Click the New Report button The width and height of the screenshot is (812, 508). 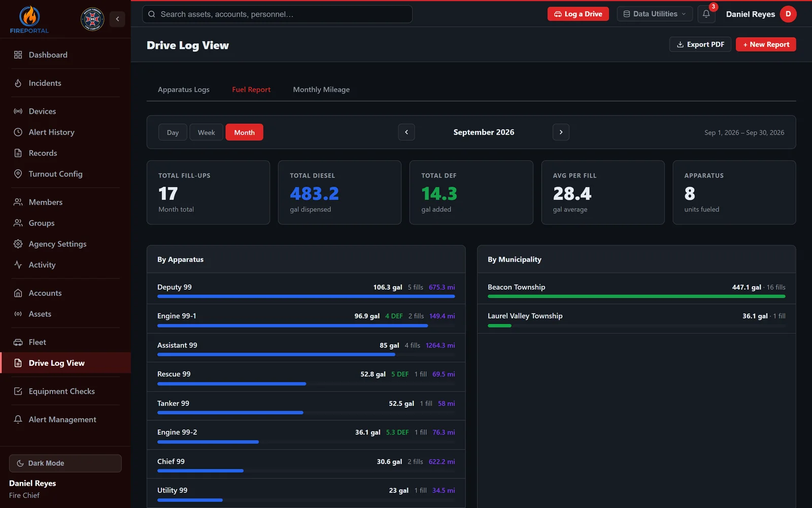pos(766,45)
